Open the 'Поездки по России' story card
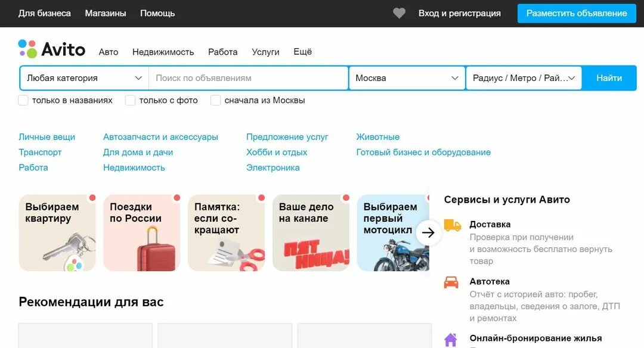Screen dimensions: 644x348 (142, 232)
